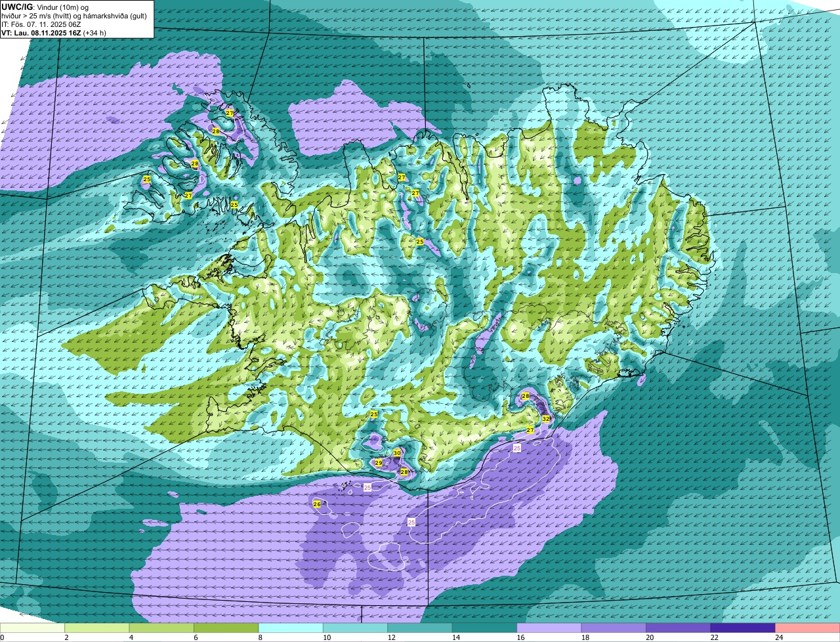This screenshot has height=642, width=840.
Task: Click the pink above-24 m/s legend swatch
Action: click(808, 628)
